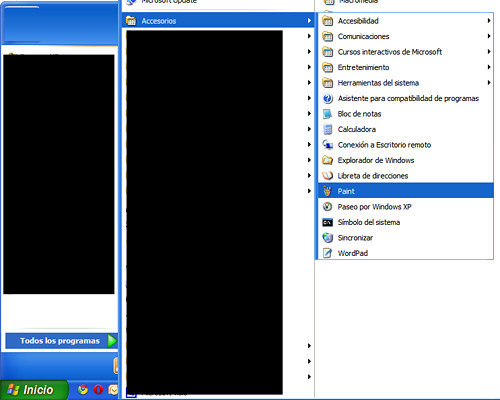
Task: Open the Accesibilidad submenu
Action: click(406, 21)
